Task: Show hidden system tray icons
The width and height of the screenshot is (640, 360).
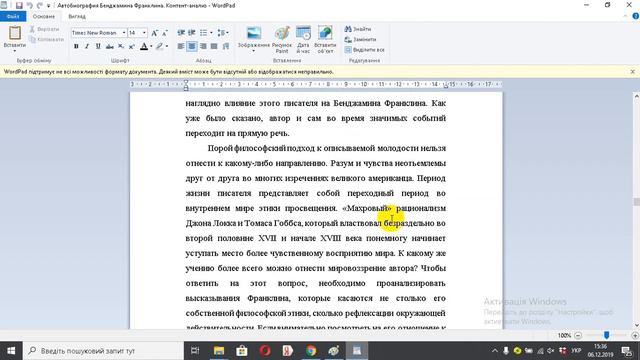Action: (495, 351)
